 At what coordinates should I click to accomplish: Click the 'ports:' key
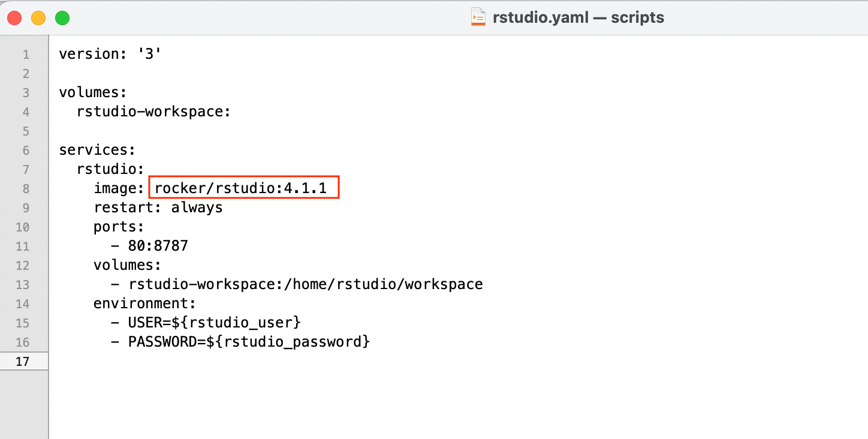119,227
